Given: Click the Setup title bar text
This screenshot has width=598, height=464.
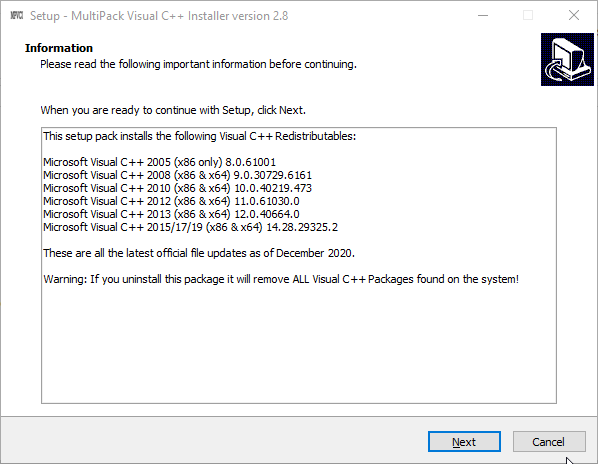Looking at the screenshot, I should [159, 16].
